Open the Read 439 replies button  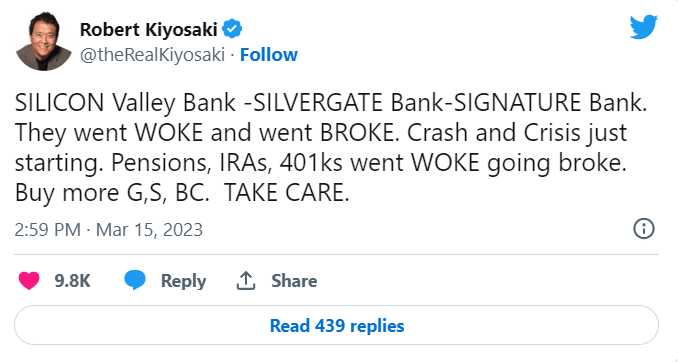[x=336, y=325]
